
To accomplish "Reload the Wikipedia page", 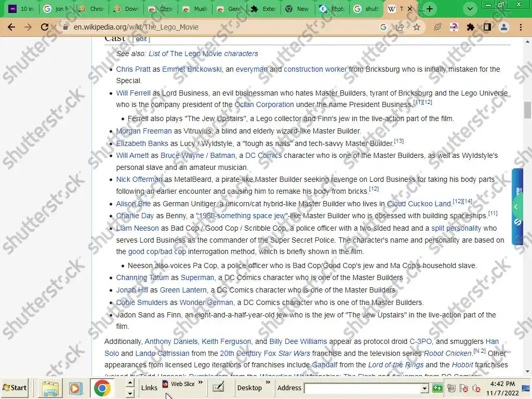I will click(45, 27).
